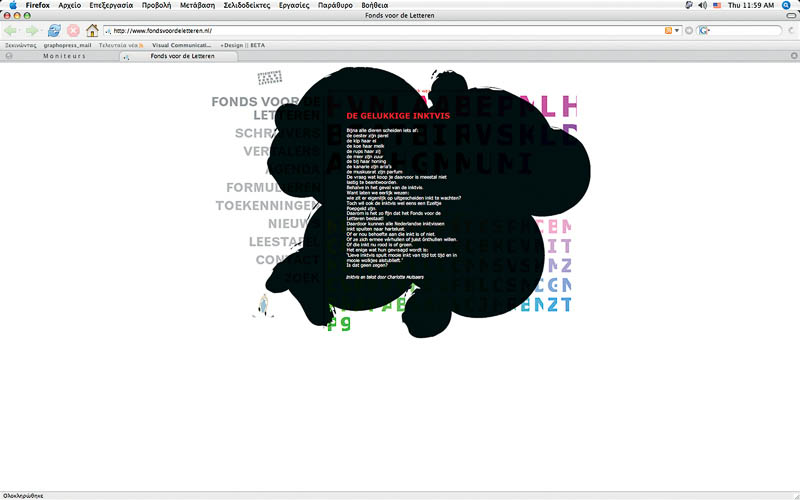Viewport: 800px width, 500px height.
Task: Open the Google search engine selector
Action: 704,31
